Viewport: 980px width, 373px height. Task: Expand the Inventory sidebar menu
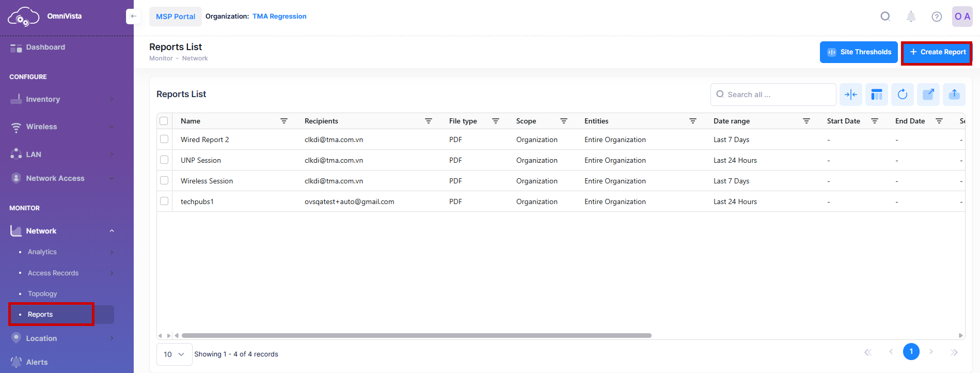tap(62, 99)
